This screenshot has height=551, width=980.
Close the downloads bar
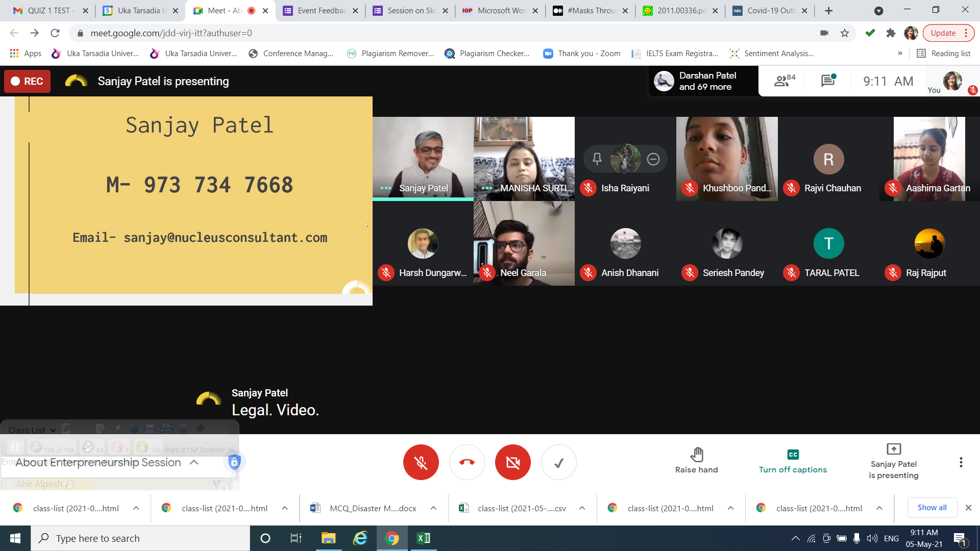(x=968, y=508)
